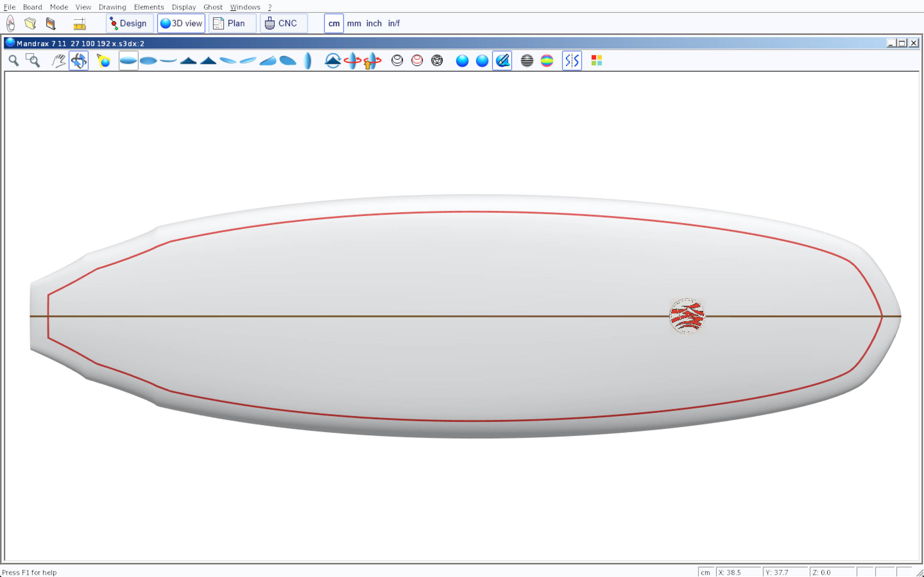The height and width of the screenshot is (577, 924).
Task: Toggle the decoration paint sphere button
Action: [502, 61]
